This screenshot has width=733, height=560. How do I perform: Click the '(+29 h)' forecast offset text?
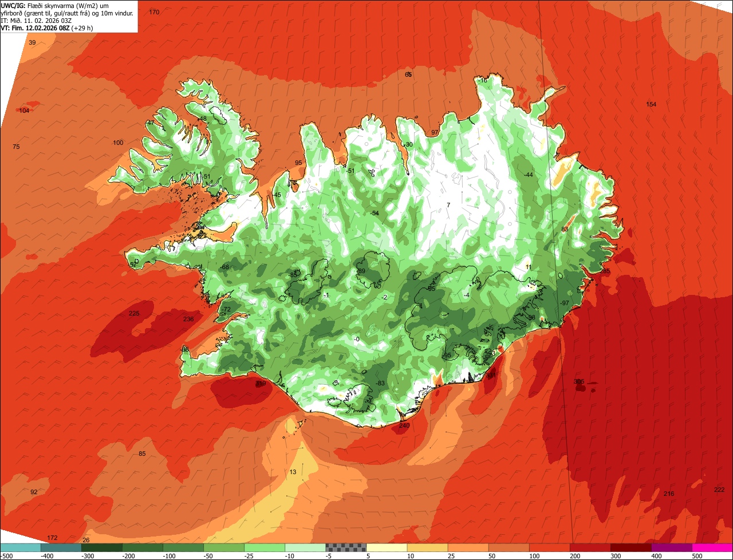pos(82,27)
